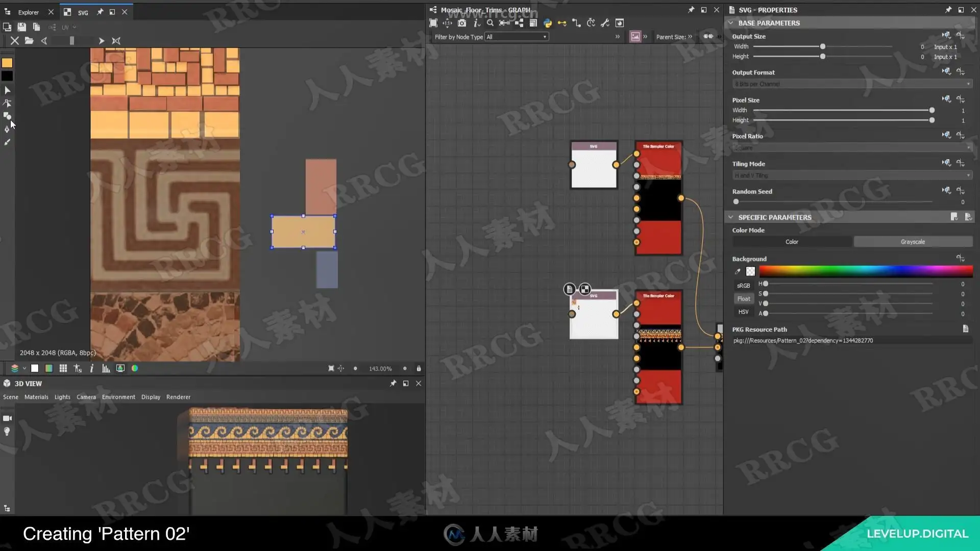Click the save icon in SVG toolbar
Screen dimensions: 980x551
tap(21, 27)
